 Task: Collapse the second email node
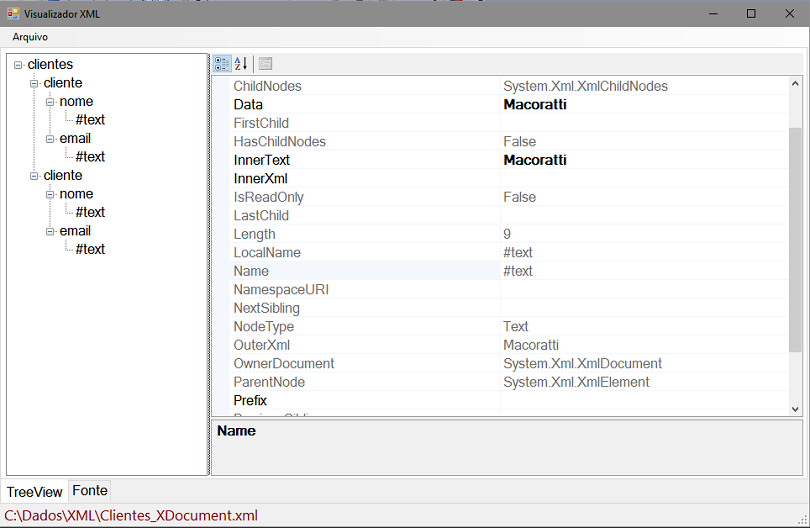pos(50,231)
